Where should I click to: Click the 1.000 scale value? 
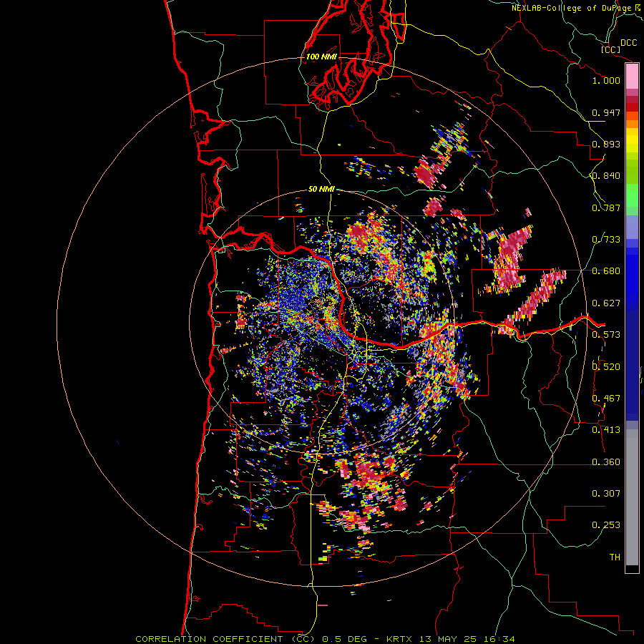[606, 80]
